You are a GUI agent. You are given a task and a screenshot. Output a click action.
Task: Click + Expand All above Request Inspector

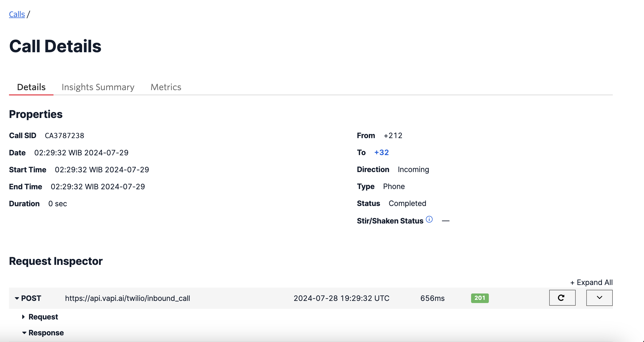(592, 282)
